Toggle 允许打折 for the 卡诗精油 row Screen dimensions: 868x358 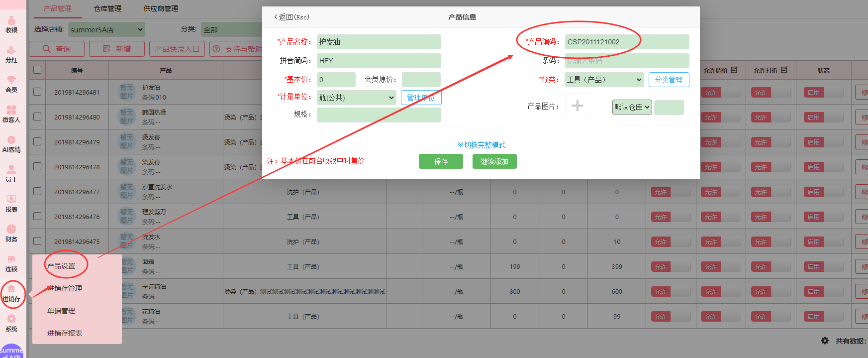(x=771, y=292)
